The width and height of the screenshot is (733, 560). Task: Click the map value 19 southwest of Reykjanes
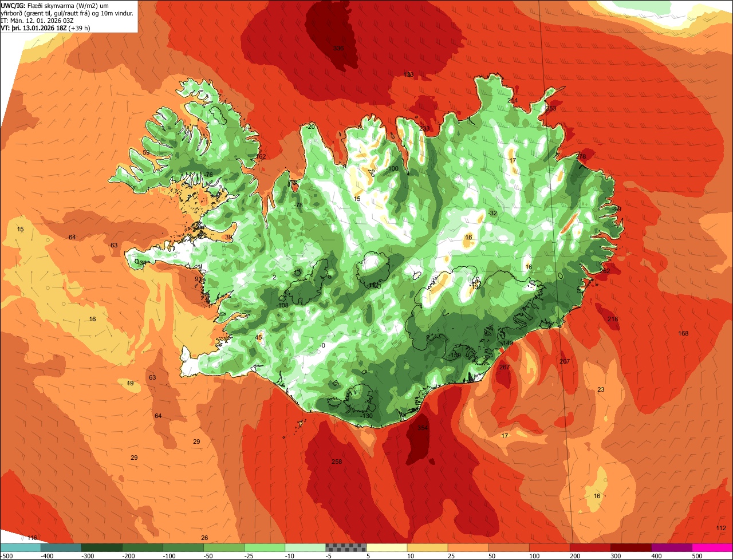pos(130,384)
